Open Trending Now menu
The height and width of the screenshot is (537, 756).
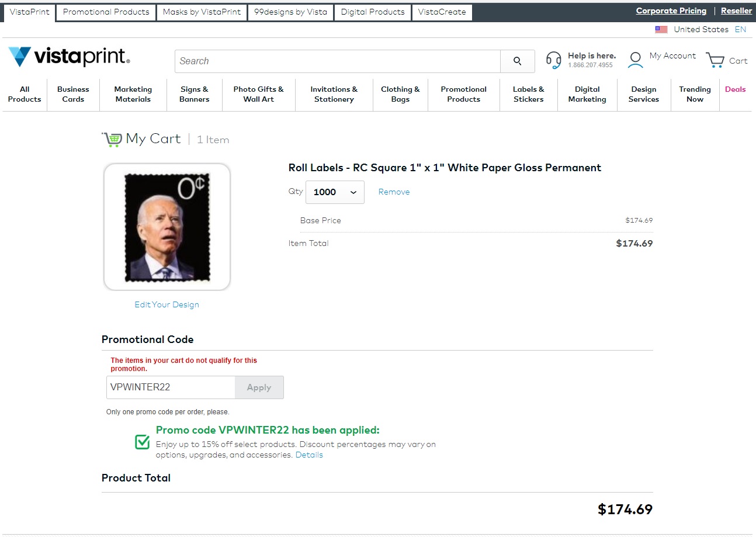[695, 94]
